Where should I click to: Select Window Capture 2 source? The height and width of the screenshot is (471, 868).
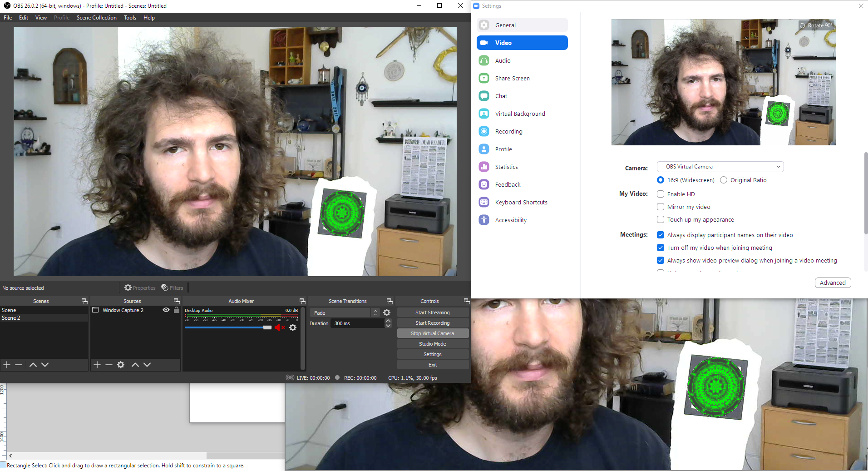tap(123, 310)
